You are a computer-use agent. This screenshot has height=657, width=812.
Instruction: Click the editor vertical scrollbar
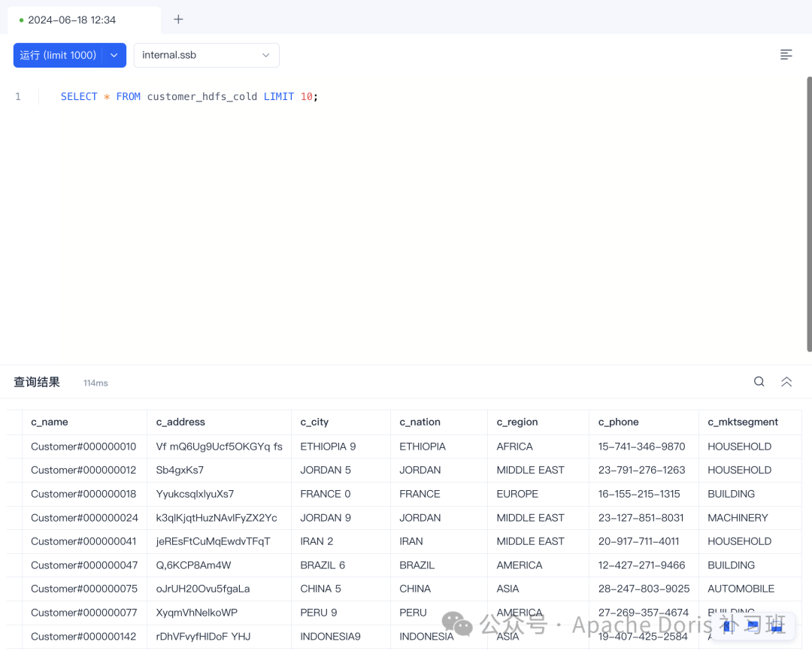tap(809, 214)
